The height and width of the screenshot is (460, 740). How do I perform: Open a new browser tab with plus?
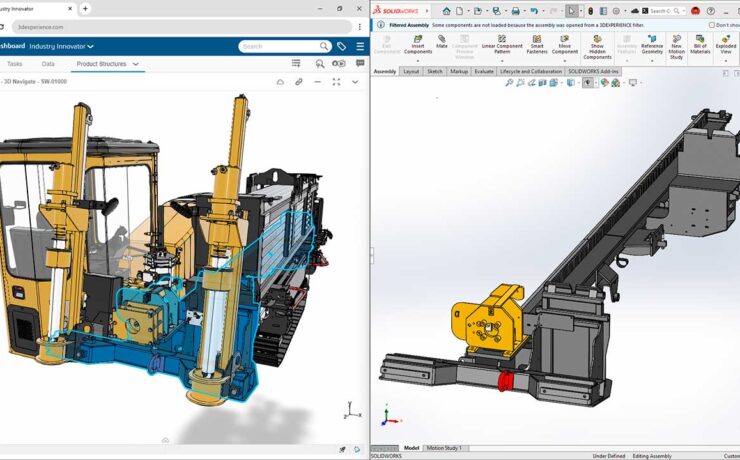tap(85, 8)
